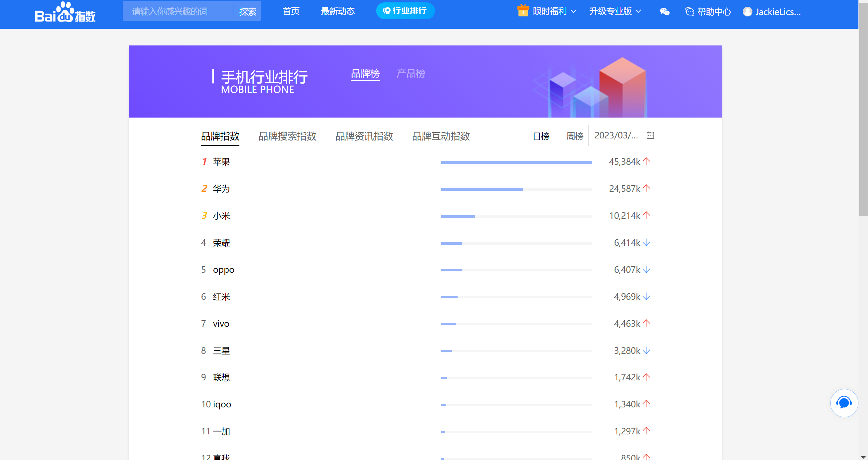Open the 荣耀 brand row
The height and width of the screenshot is (460, 868).
click(425, 242)
